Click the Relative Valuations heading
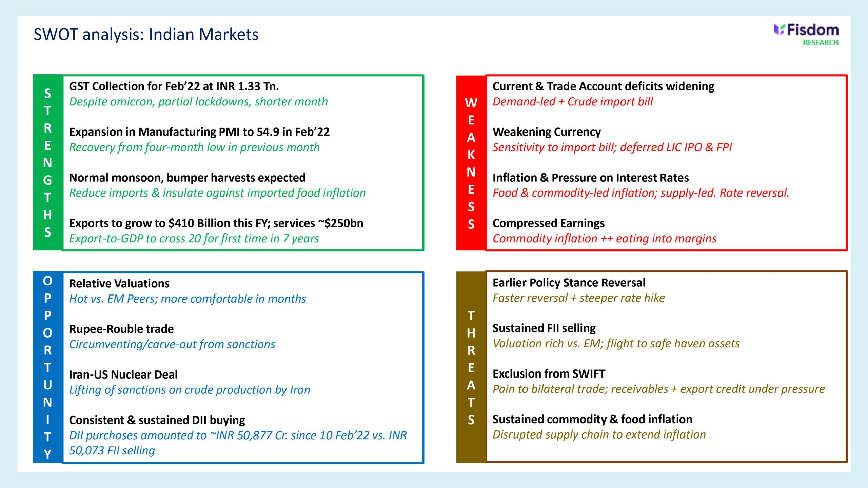The width and height of the screenshot is (868, 488). pos(119,283)
